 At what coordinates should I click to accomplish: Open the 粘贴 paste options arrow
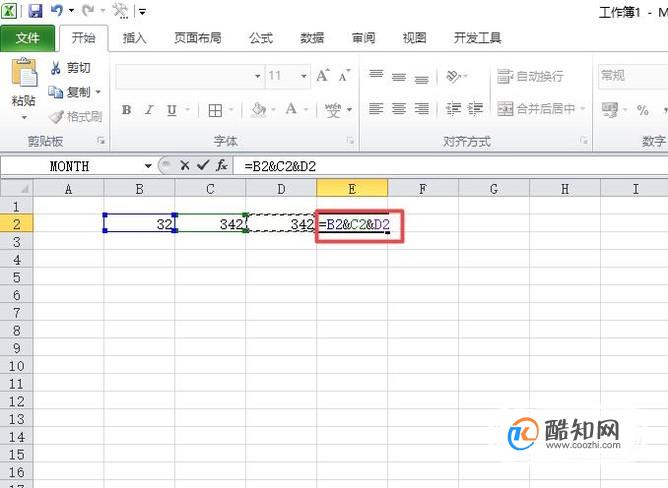coord(24,117)
